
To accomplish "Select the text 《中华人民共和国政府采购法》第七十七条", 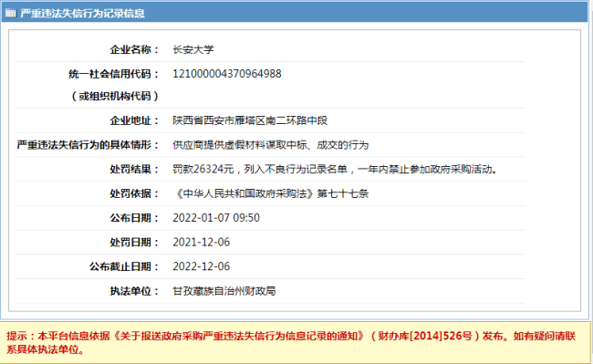I will [x=271, y=193].
